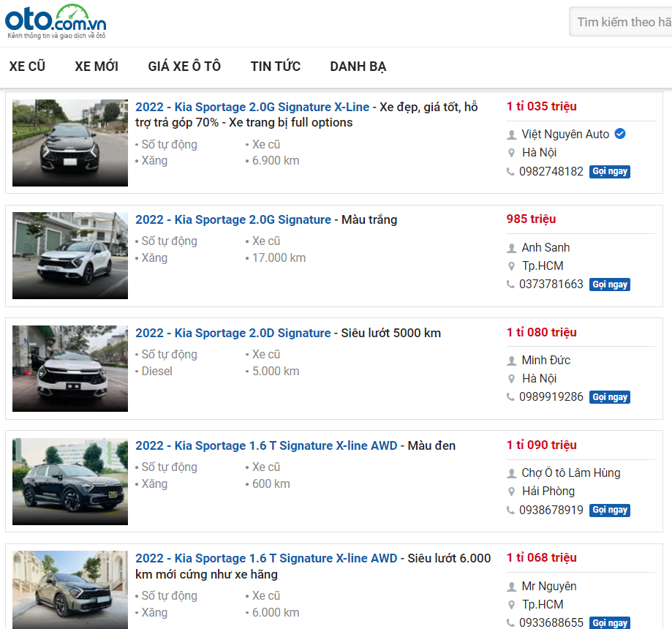672x629 pixels.
Task: Click the verified badge beside Việt Nguyên Auto
Action: click(x=619, y=134)
